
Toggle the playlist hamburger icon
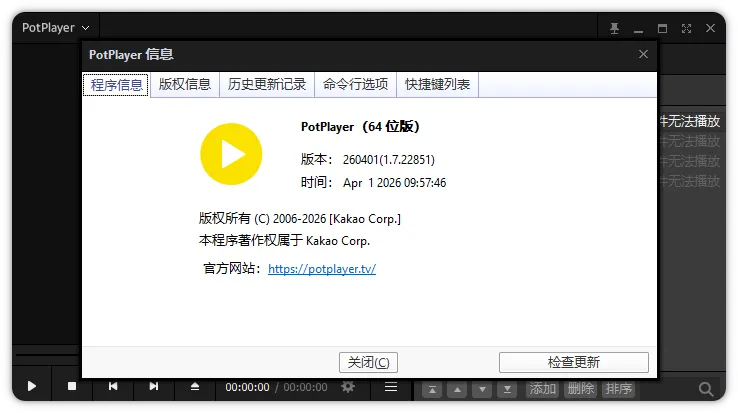[391, 387]
